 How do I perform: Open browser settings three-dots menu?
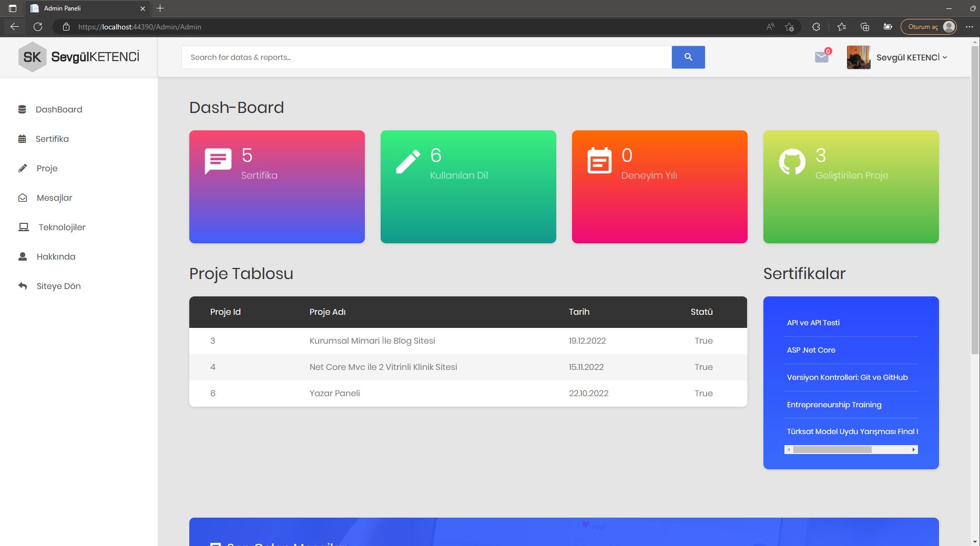point(969,27)
